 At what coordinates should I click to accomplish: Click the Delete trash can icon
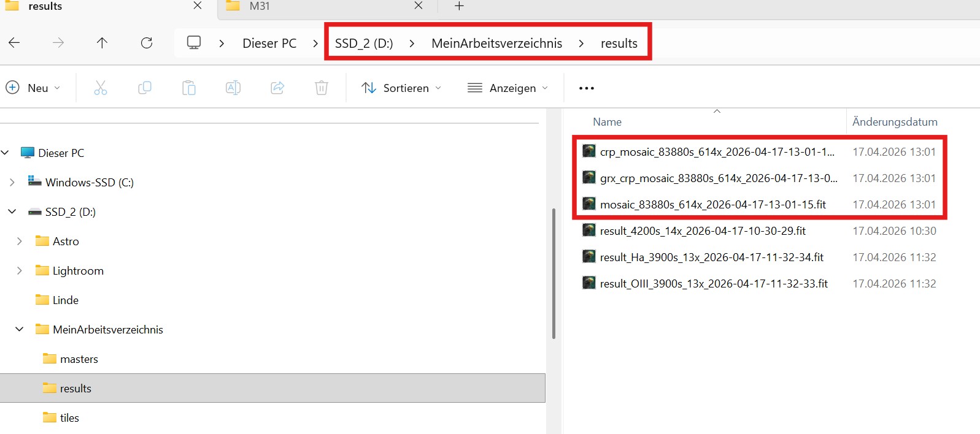click(x=322, y=88)
